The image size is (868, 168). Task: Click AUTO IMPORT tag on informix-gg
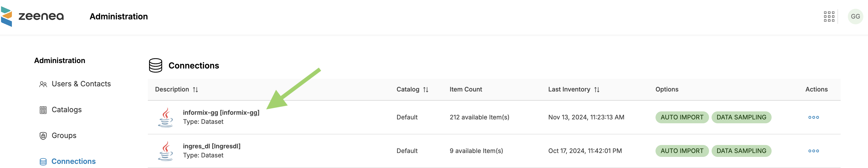click(682, 117)
